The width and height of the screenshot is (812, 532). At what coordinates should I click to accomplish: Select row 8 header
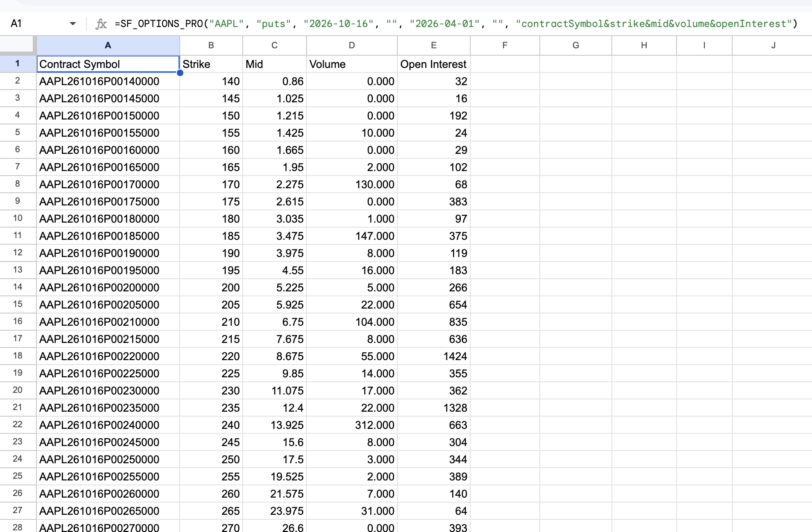point(18,184)
